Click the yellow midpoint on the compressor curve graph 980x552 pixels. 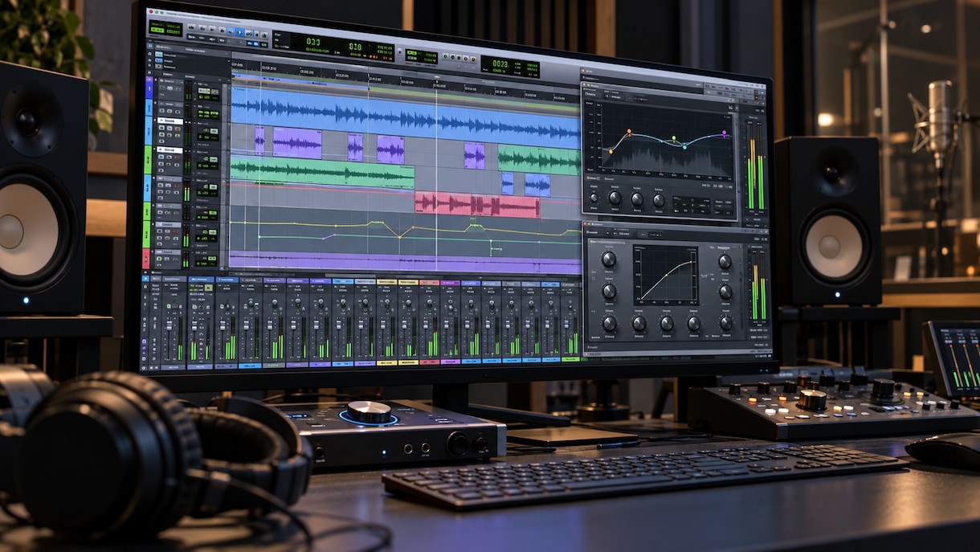(666, 276)
